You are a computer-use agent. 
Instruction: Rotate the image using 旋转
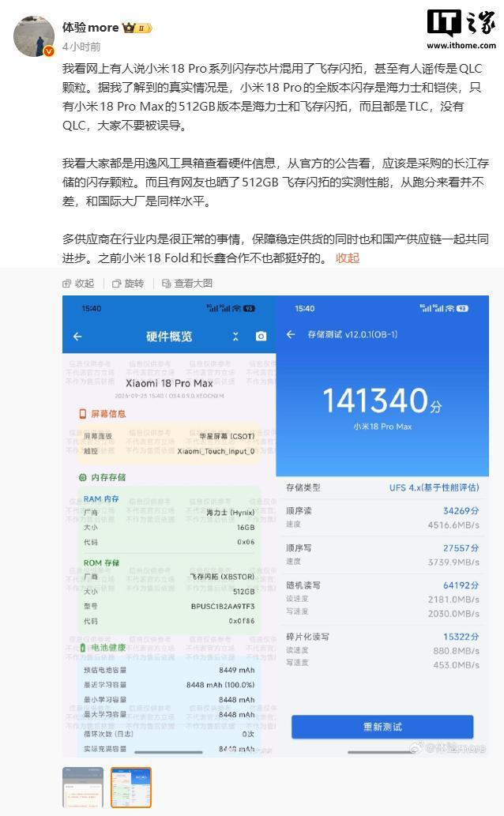[128, 283]
